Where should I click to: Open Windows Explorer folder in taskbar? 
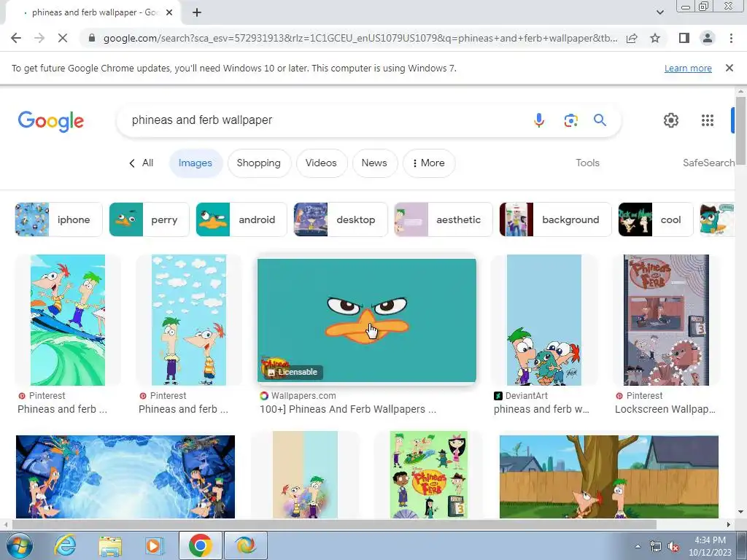coord(110,545)
